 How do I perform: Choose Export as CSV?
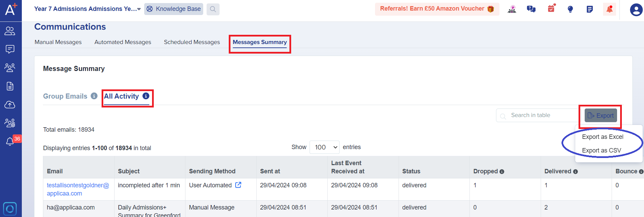pos(602,150)
